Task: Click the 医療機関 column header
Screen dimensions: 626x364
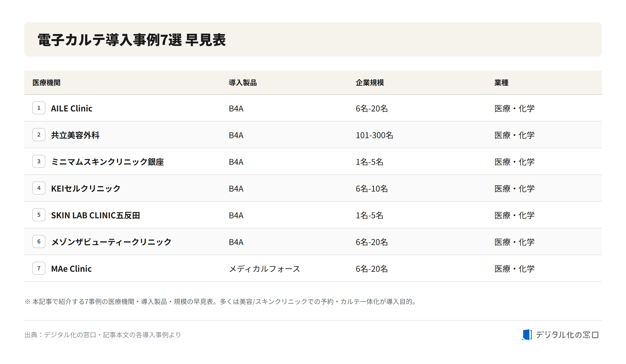Action: point(46,83)
